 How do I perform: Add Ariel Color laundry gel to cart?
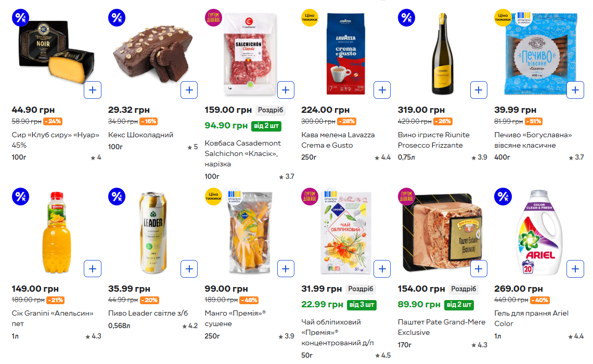(575, 269)
